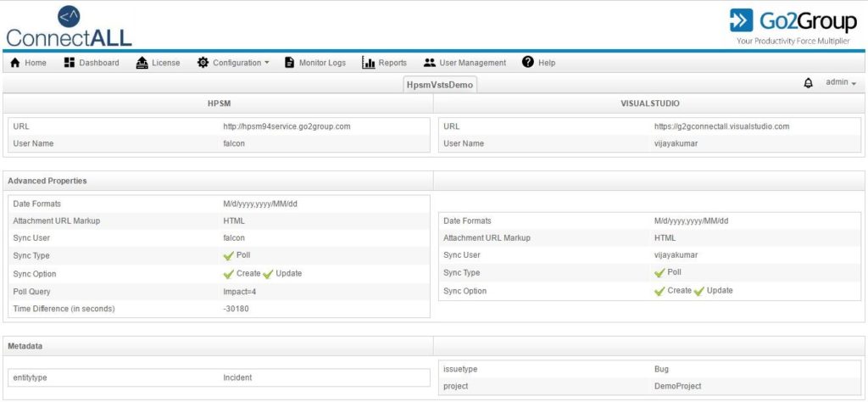Screen dimensions: 868x402
Task: Click the HPSM column header
Action: tap(219, 103)
